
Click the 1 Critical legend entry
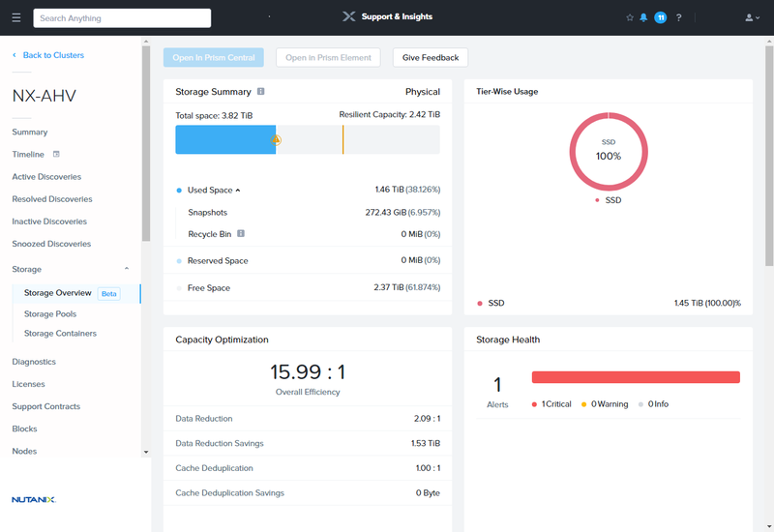tap(551, 404)
